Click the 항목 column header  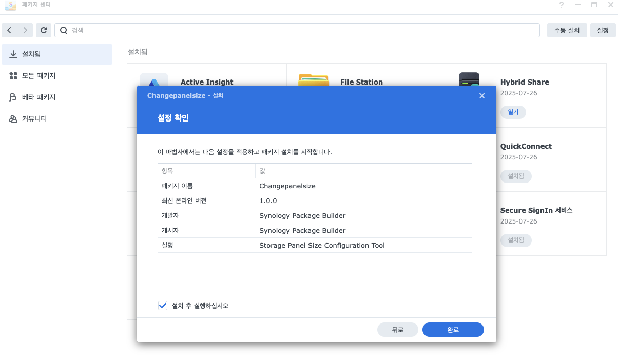tap(206, 171)
